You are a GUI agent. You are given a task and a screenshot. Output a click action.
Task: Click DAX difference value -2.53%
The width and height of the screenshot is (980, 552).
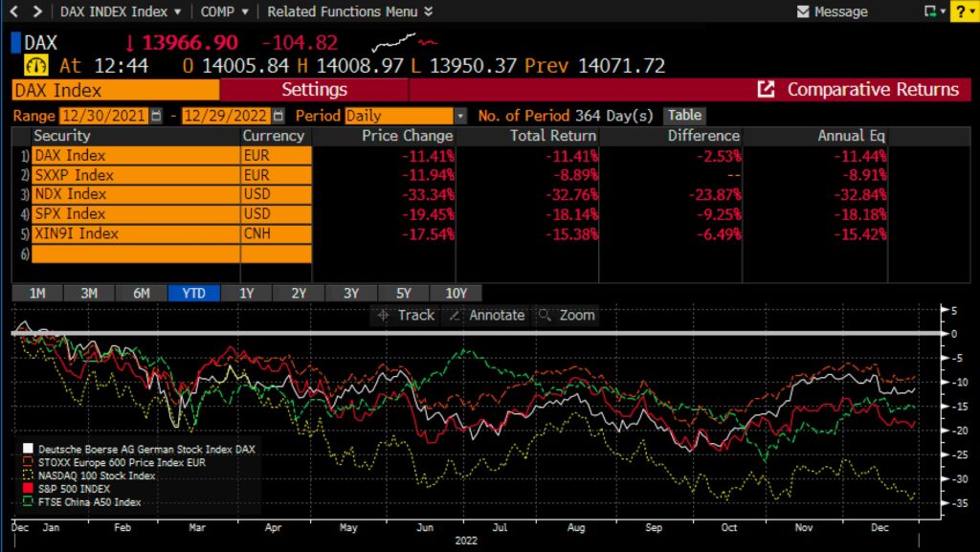(719, 156)
